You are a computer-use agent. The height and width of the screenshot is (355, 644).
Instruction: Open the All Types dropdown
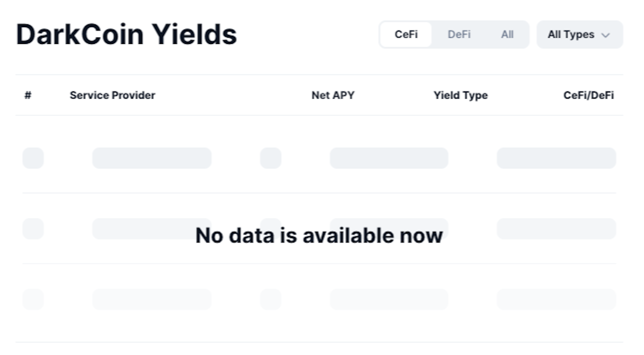571,35
